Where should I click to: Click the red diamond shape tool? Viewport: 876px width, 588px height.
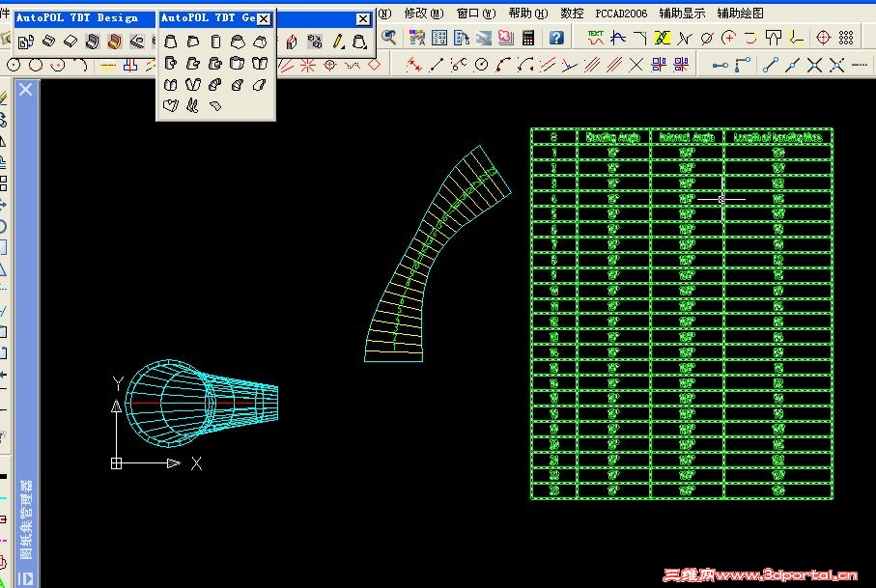375,66
